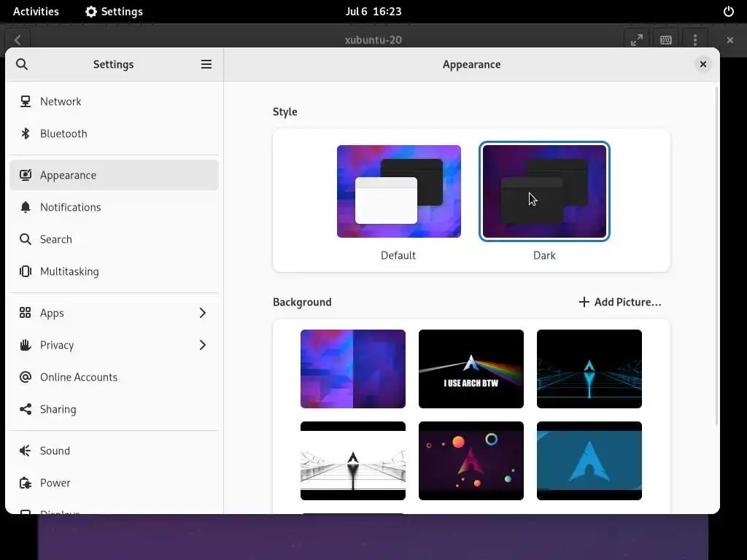Click the Sound speaker icon
Viewport: 747px width, 560px height.
[x=26, y=451]
